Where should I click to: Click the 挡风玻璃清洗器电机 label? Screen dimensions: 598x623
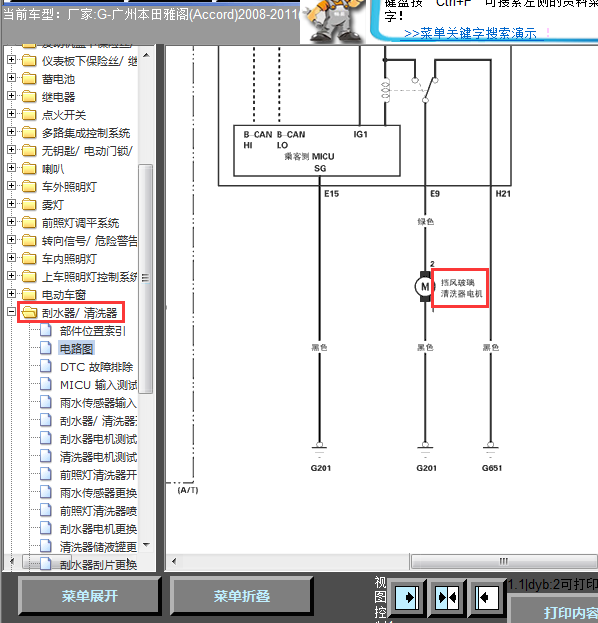coord(461,288)
